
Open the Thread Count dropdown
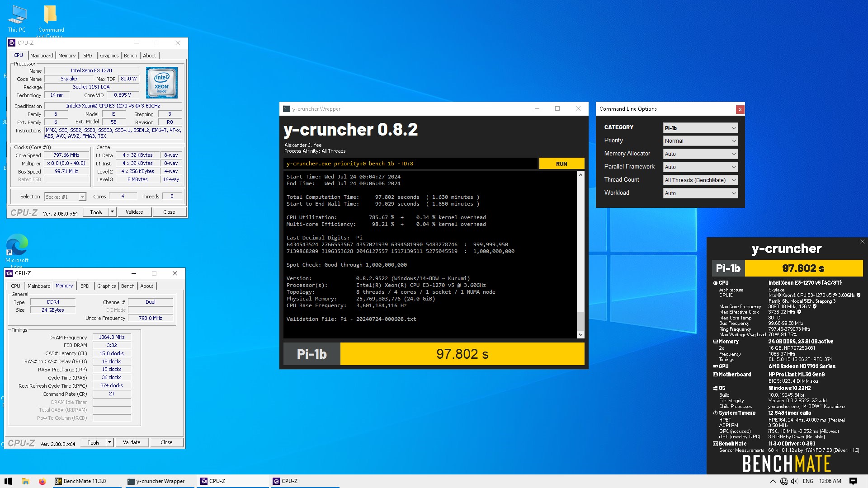tap(700, 180)
